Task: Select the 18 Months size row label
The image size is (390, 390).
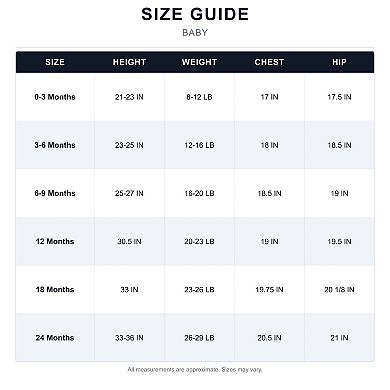Action: tap(55, 289)
